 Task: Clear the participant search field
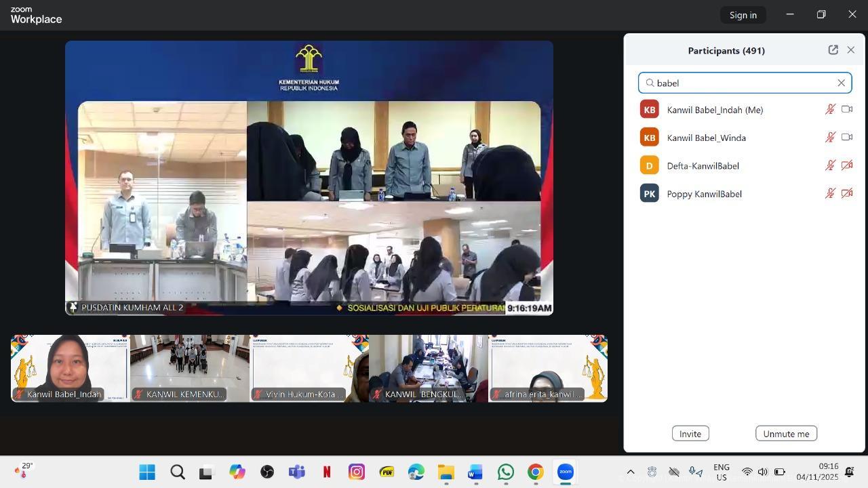841,83
